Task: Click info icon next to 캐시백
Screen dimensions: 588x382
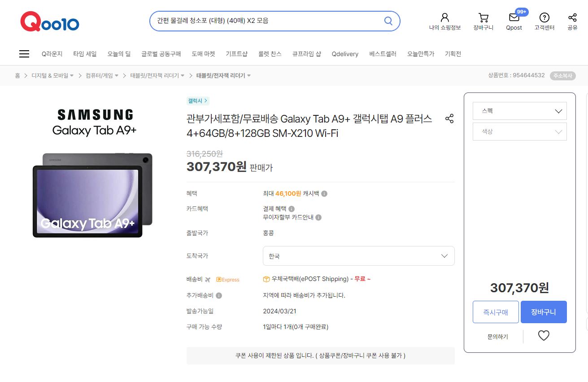Action: (324, 193)
